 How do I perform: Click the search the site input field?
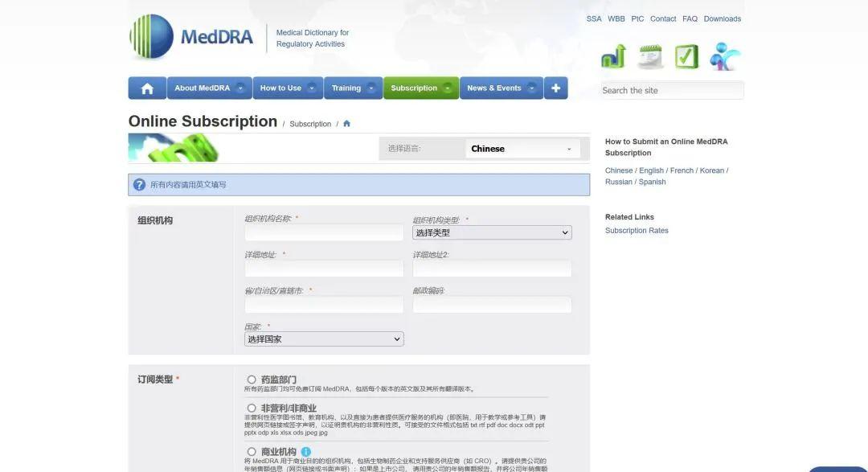pos(672,89)
